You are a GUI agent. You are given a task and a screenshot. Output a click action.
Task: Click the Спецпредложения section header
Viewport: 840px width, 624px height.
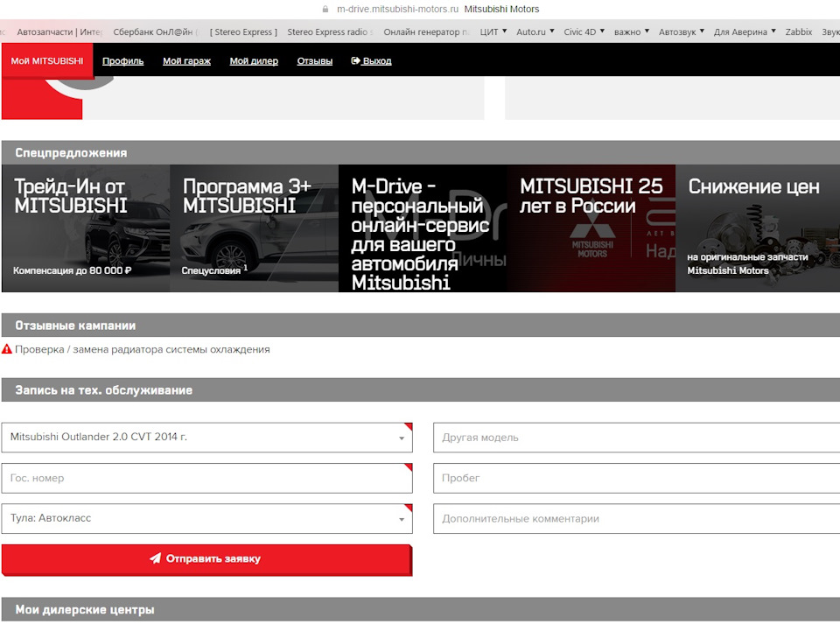point(421,152)
